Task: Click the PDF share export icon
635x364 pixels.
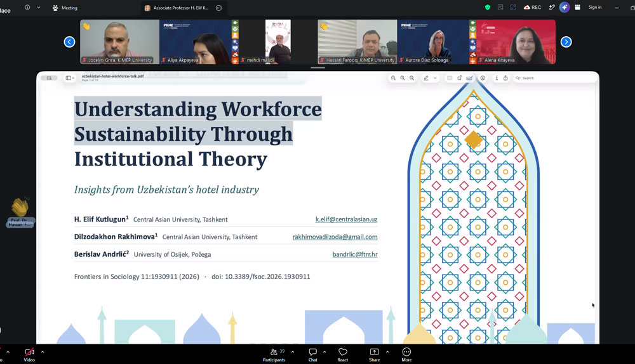Action: (506, 78)
